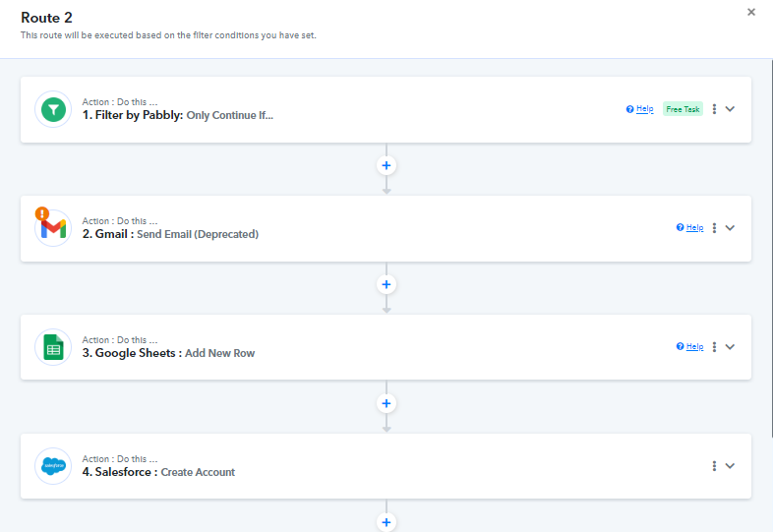Click the Salesforce cloud icon in step 4

click(53, 466)
